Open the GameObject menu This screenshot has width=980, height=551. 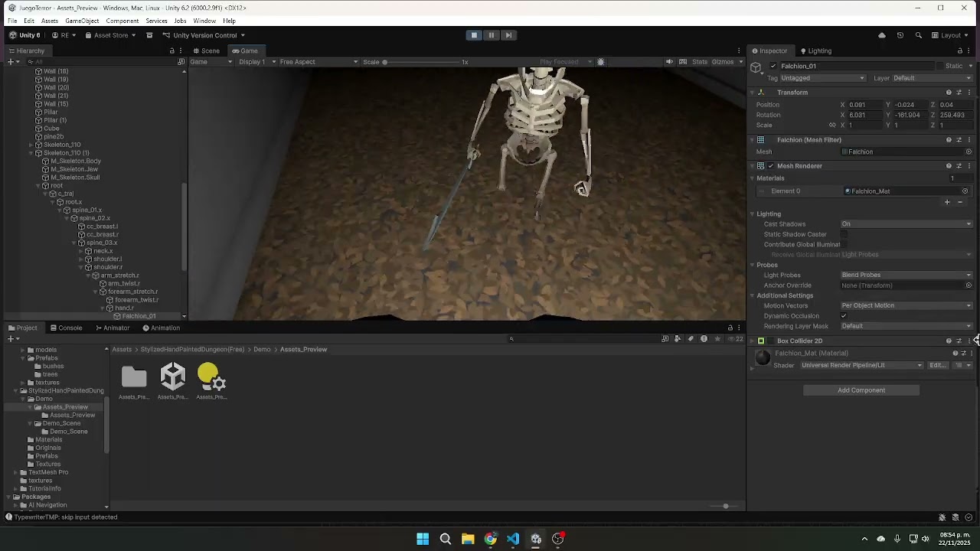click(x=82, y=21)
